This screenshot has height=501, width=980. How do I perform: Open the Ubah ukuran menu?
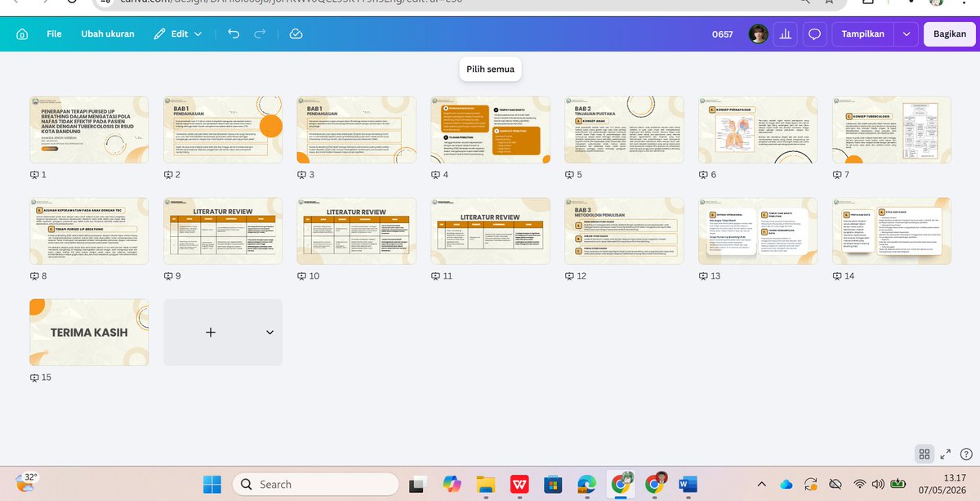(x=108, y=34)
